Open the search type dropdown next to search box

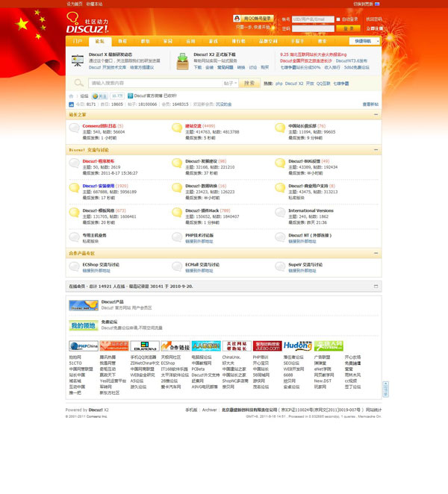coord(230,83)
